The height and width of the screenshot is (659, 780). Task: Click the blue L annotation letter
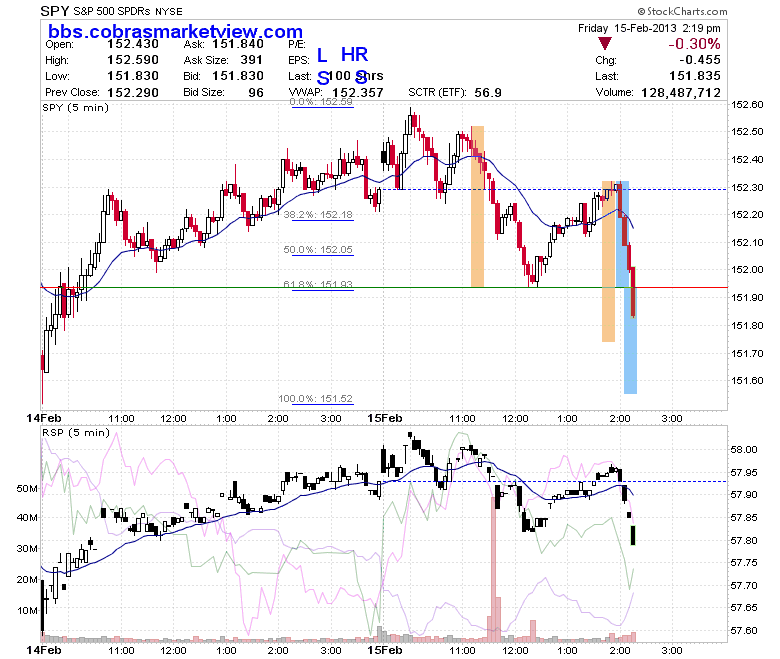pyautogui.click(x=322, y=54)
